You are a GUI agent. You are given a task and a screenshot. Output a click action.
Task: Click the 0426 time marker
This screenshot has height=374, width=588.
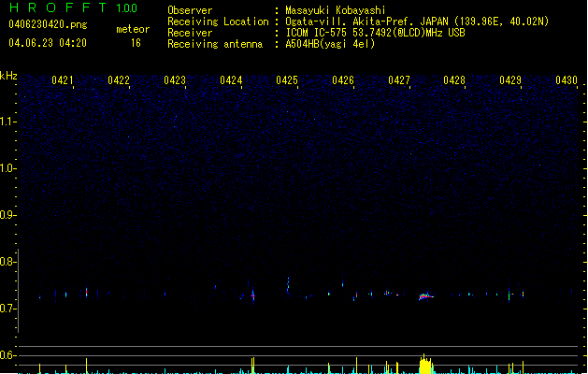[343, 80]
